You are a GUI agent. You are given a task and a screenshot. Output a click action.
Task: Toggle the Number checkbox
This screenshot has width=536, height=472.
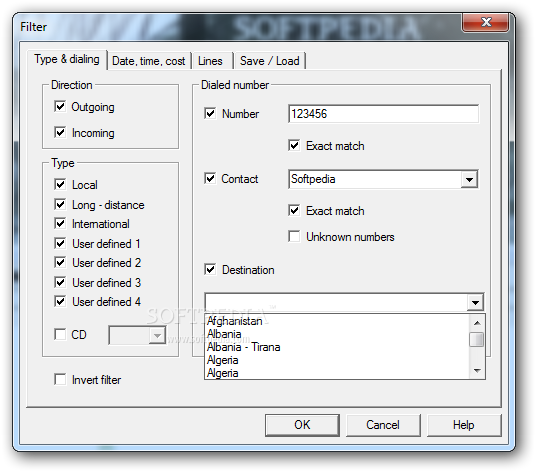pyautogui.click(x=210, y=113)
